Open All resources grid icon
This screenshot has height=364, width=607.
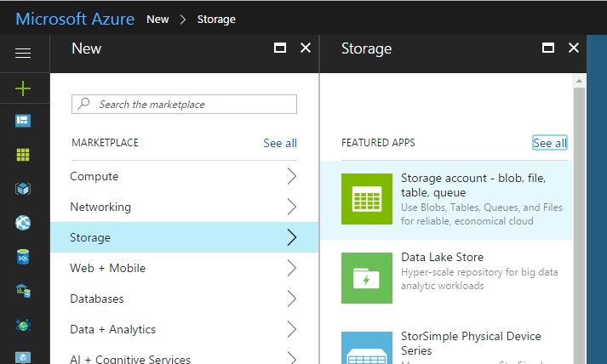[23, 155]
